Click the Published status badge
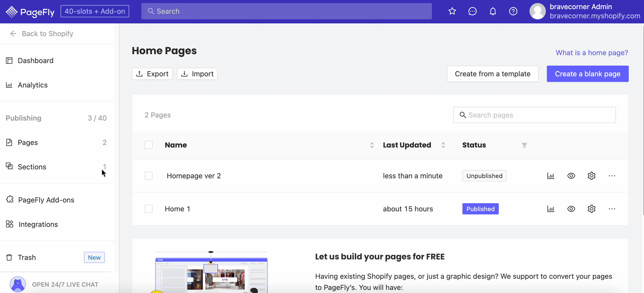 click(x=480, y=209)
